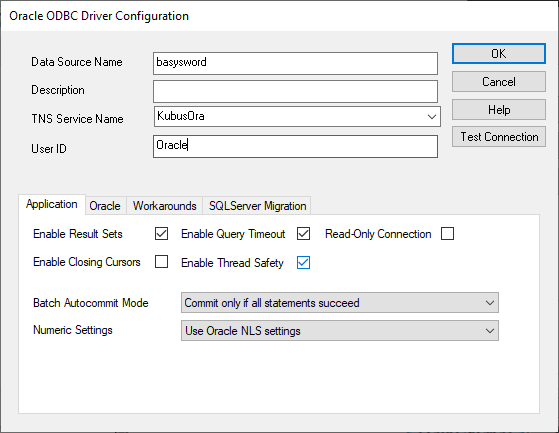Click the Batch Autocommit Mode label
Viewport: 559px width, 433px height.
tap(91, 303)
